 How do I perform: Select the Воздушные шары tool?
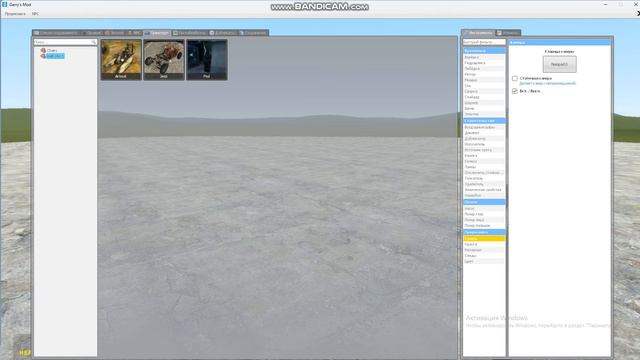484,127
